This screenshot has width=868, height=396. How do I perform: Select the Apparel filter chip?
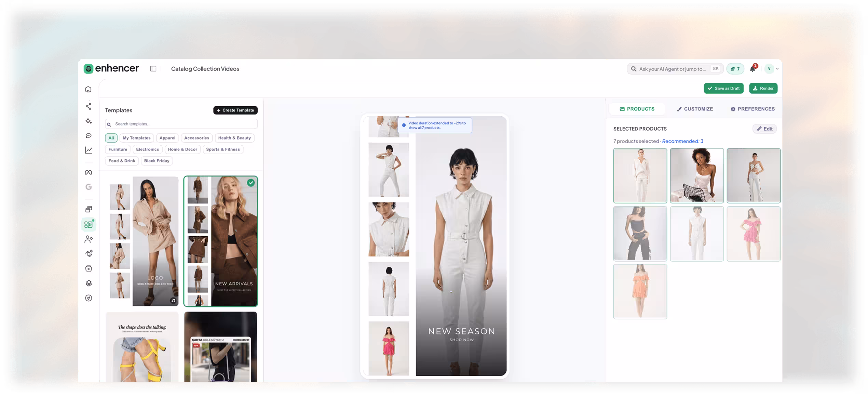pos(167,138)
